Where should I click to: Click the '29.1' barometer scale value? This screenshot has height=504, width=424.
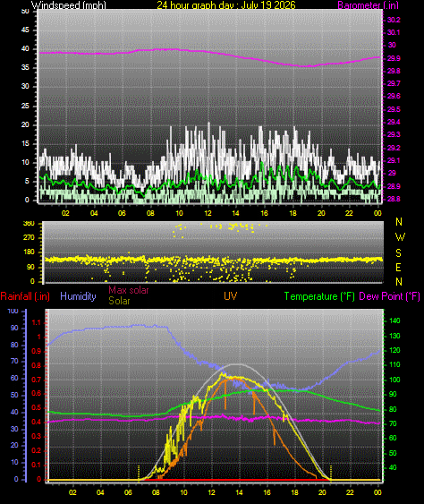click(394, 160)
